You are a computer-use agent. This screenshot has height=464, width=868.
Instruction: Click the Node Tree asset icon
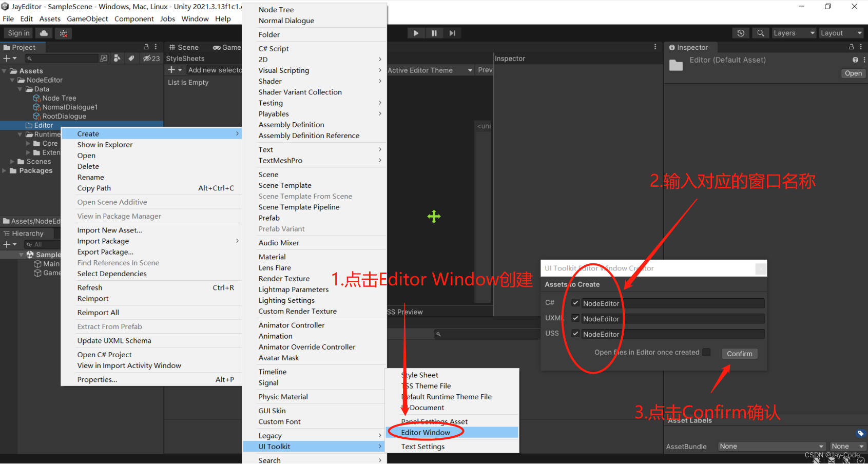tap(37, 98)
